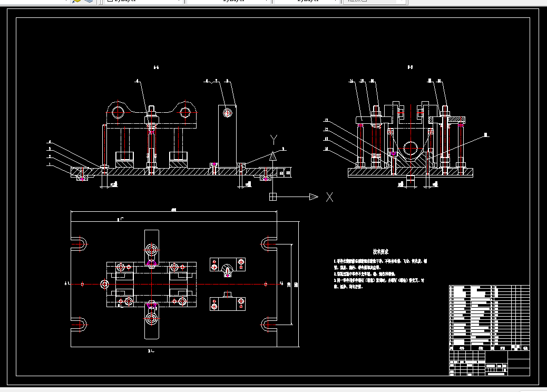Select the section label above the right sectional view

click(410, 67)
